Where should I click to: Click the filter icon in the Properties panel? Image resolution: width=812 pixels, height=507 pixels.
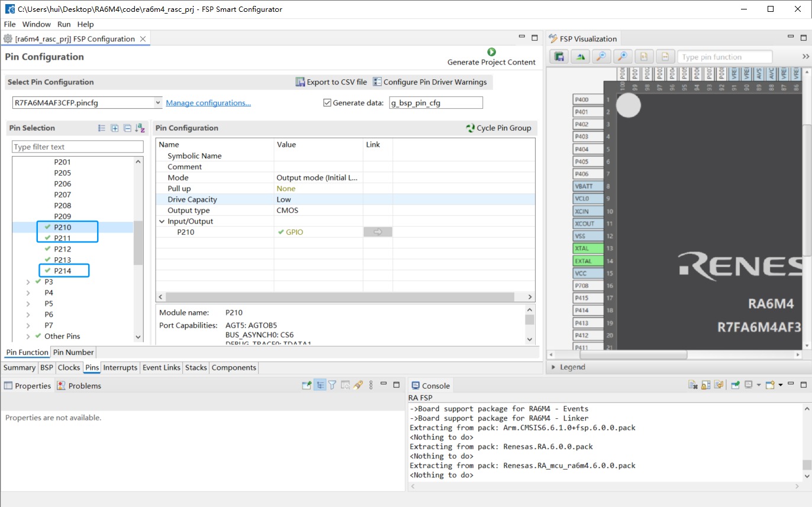point(333,385)
